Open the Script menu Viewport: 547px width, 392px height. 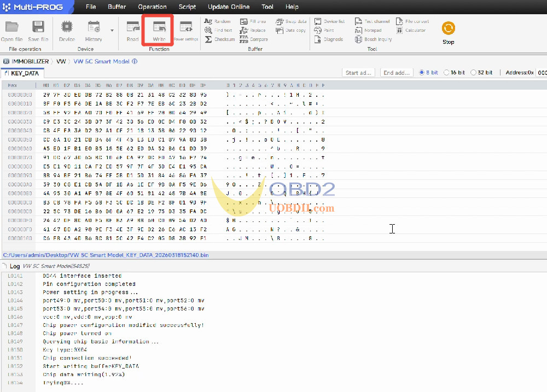click(x=187, y=7)
